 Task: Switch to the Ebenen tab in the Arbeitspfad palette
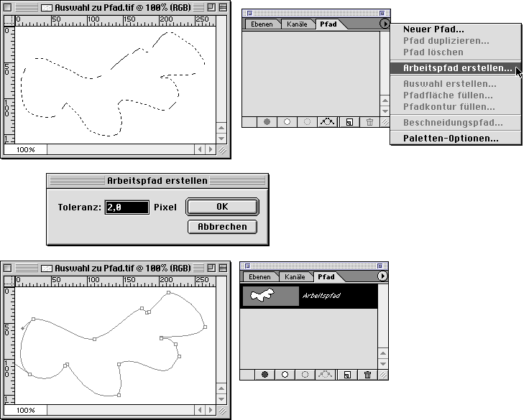[x=259, y=276]
